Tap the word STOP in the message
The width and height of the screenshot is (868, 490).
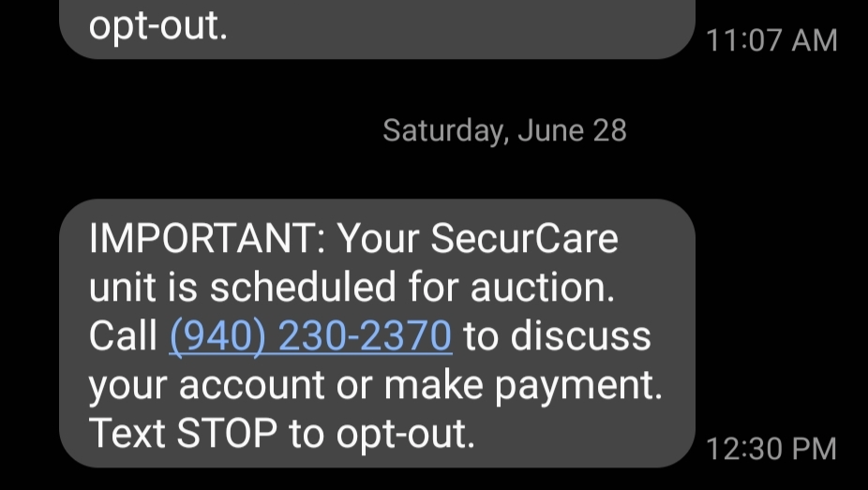237,433
